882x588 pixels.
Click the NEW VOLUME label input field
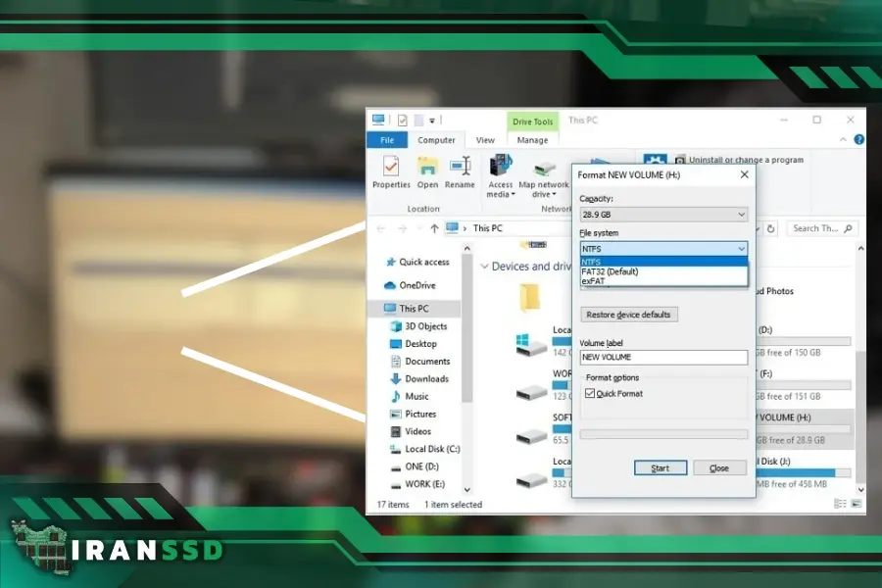tap(662, 357)
